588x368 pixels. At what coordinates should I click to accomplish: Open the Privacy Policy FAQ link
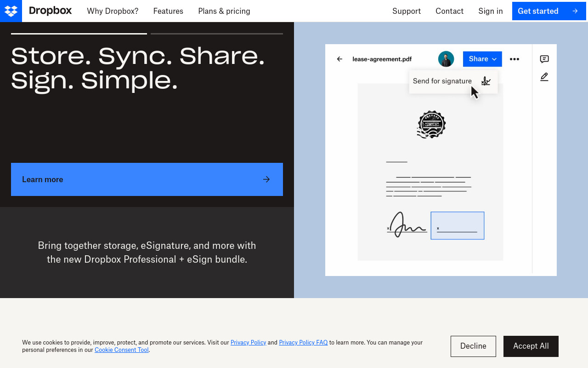[x=303, y=342]
